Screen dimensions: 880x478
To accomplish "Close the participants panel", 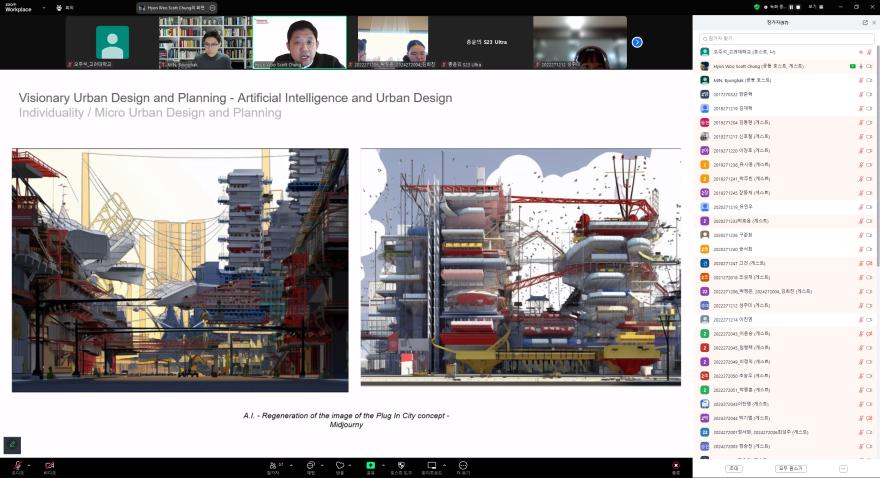I will point(874,22).
